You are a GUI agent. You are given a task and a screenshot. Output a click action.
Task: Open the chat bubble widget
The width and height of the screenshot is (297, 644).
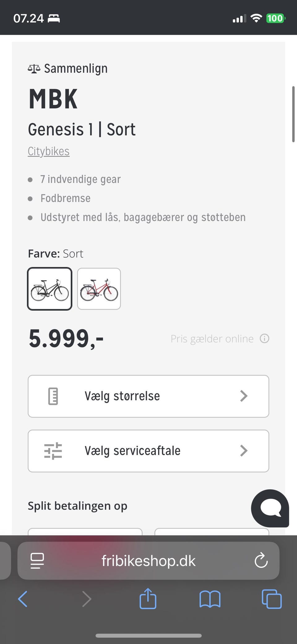[270, 508]
